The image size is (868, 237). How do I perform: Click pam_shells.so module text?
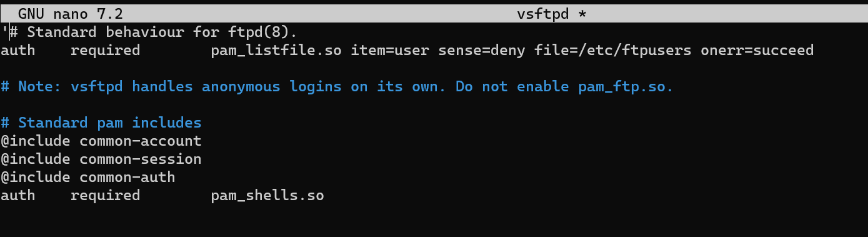click(x=267, y=196)
